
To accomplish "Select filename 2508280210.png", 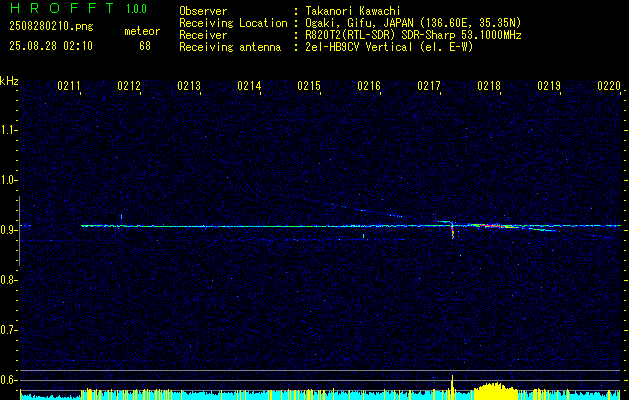I will click(51, 26).
